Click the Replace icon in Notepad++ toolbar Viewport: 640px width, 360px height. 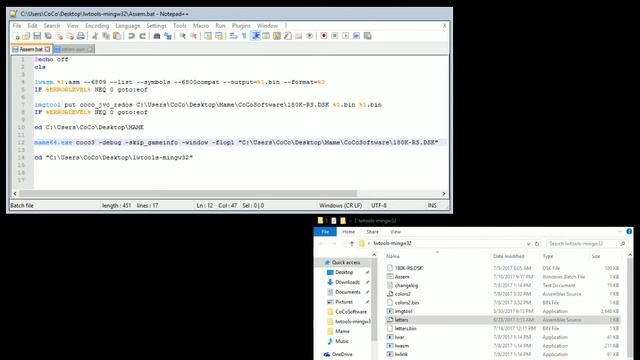(x=168, y=36)
